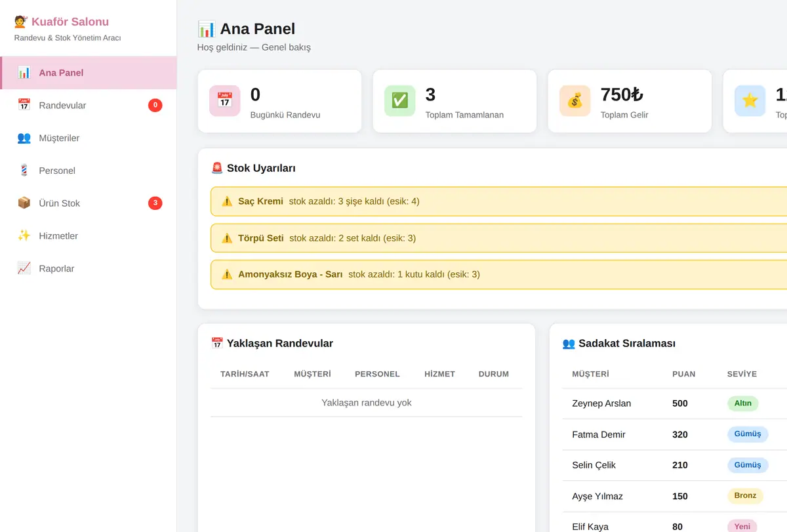Click the TARİH/SAAT column header

point(245,374)
